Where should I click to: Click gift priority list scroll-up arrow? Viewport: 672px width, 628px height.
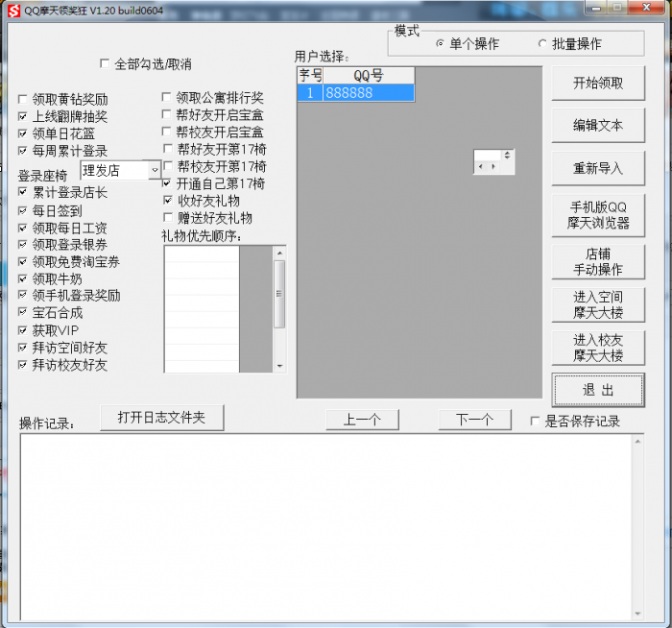pos(279,253)
